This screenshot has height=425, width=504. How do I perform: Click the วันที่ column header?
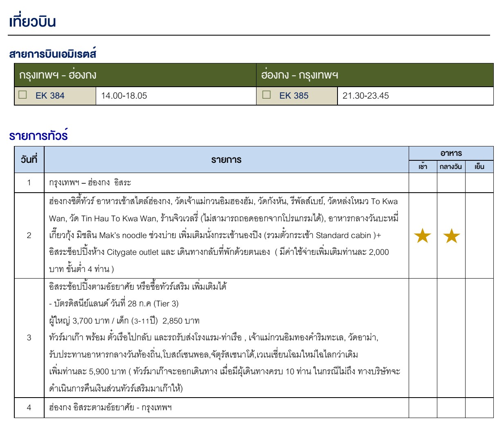[29, 160]
